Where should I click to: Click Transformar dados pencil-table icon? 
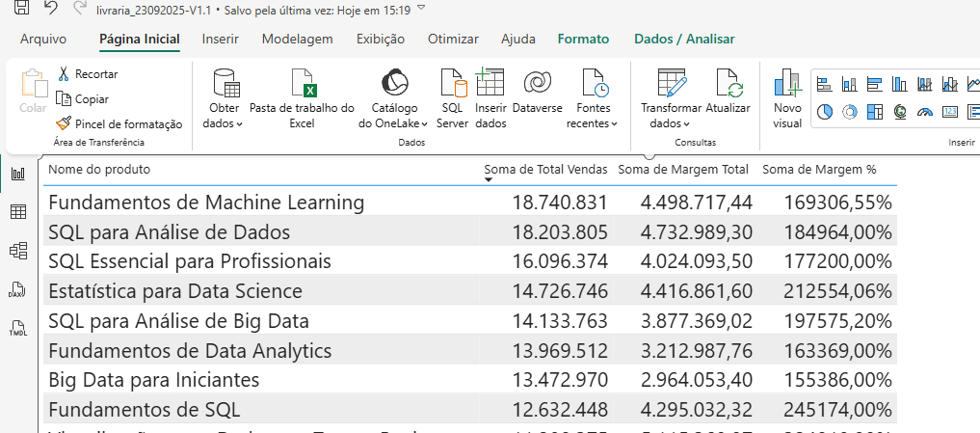[672, 83]
